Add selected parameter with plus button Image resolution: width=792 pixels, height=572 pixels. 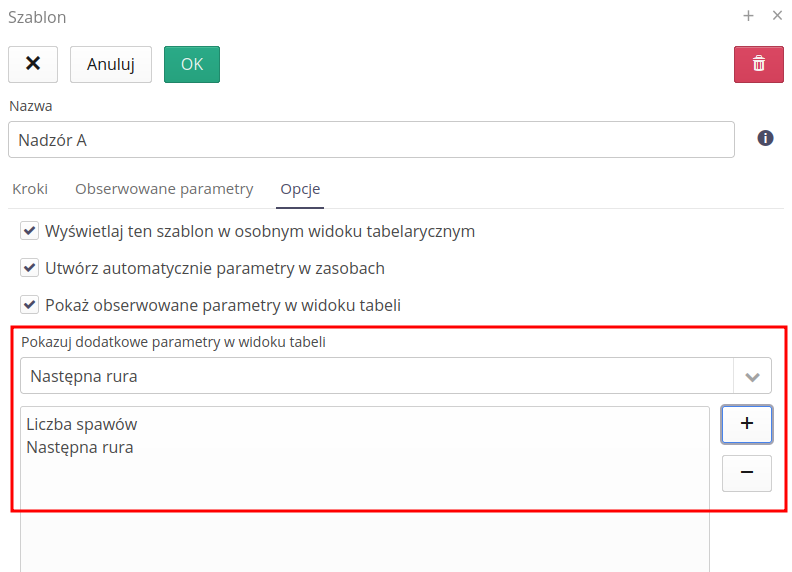[746, 424]
